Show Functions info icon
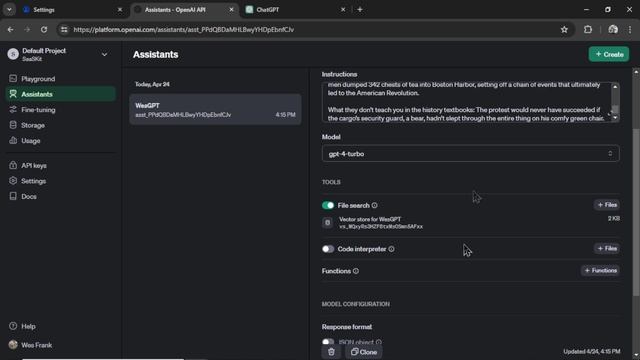Image resolution: width=640 pixels, height=360 pixels. click(356, 271)
